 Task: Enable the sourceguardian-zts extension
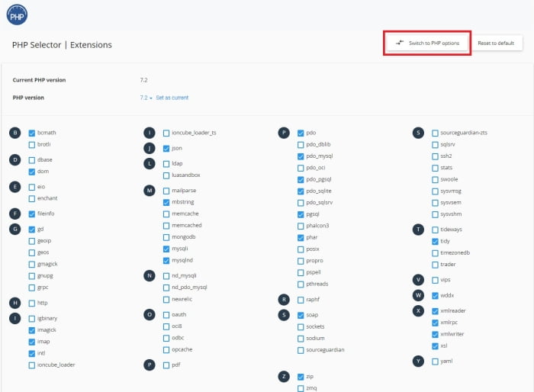[x=435, y=133]
